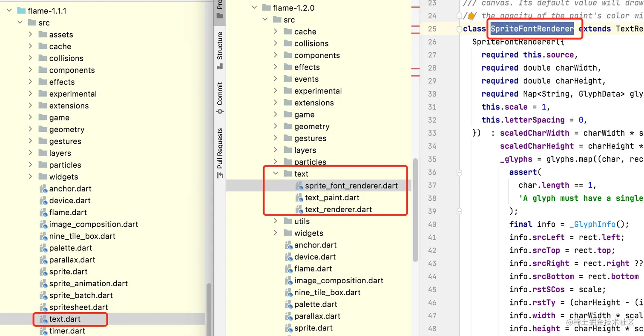The height and width of the screenshot is (336, 644).
Task: Expand the left tree's widgets folder
Action: point(31,177)
